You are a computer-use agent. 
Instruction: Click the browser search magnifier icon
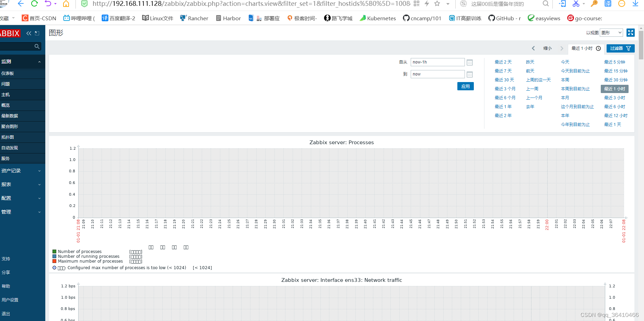pyautogui.click(x=546, y=4)
